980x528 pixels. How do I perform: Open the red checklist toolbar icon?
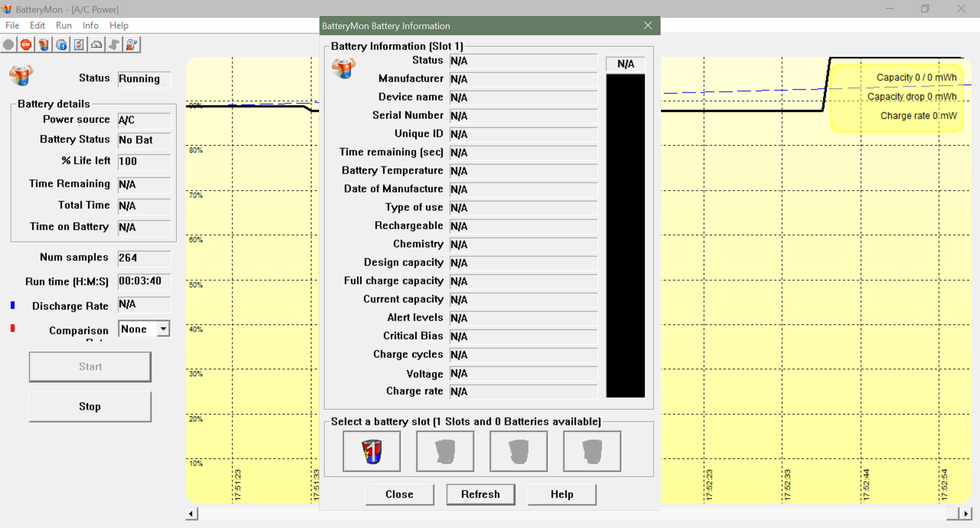pos(79,45)
